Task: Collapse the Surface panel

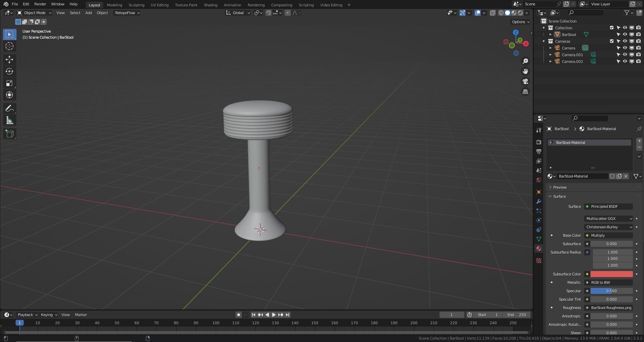Action: [x=559, y=196]
